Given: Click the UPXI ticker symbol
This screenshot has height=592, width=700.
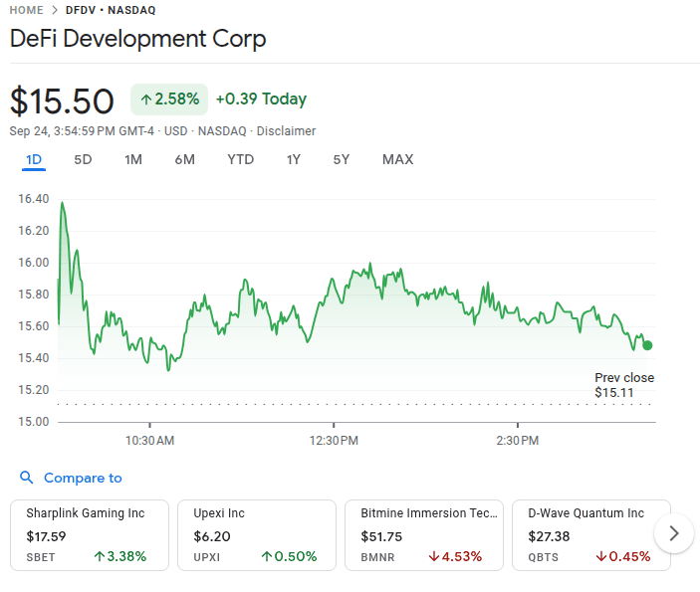Looking at the screenshot, I should coord(207,557).
